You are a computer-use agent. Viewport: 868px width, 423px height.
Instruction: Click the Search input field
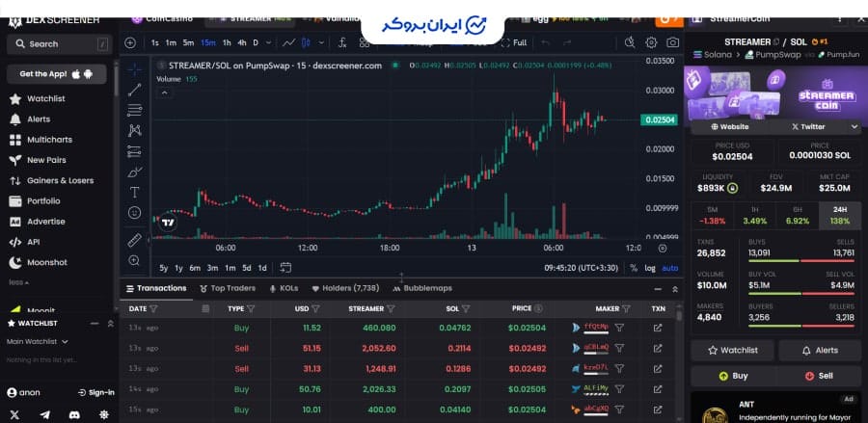58,44
